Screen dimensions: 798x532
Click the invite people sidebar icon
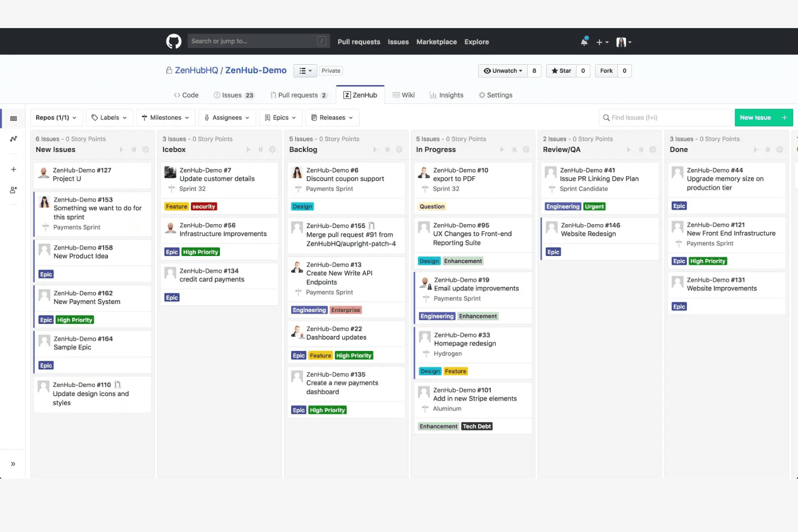click(x=13, y=190)
